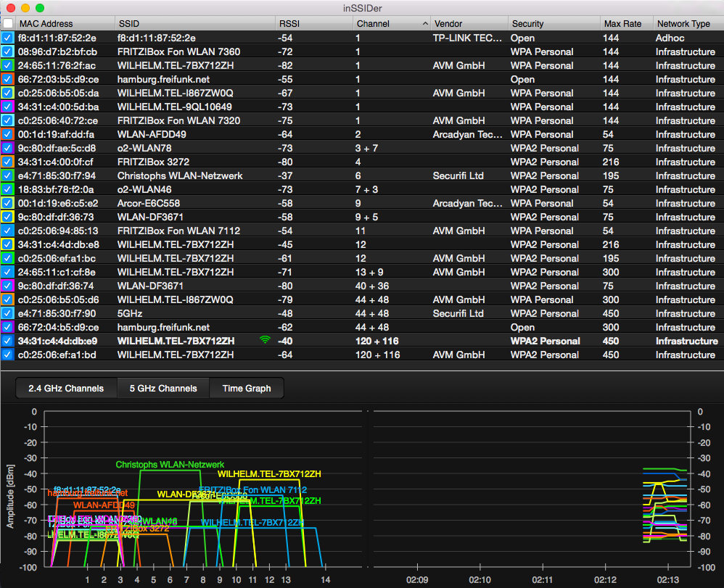
Task: Toggle the select-all checkbox in table header
Action: point(7,23)
